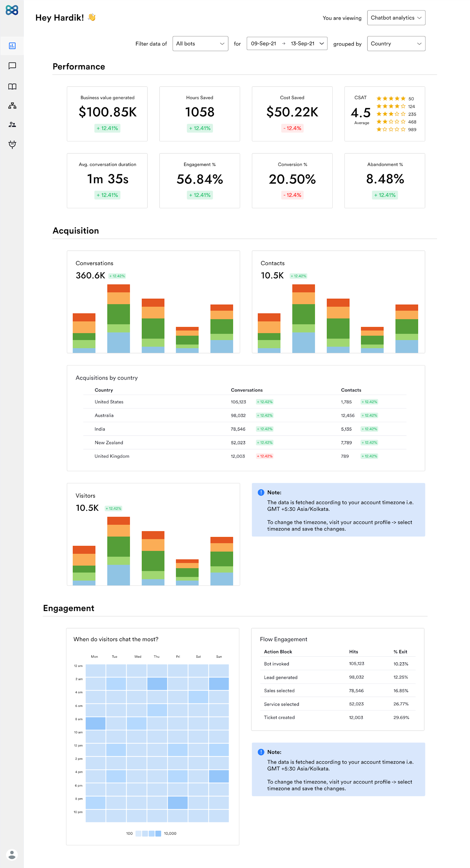Click the +12.41% badge under Business value generated
This screenshot has width=470, height=868.
[x=107, y=128]
